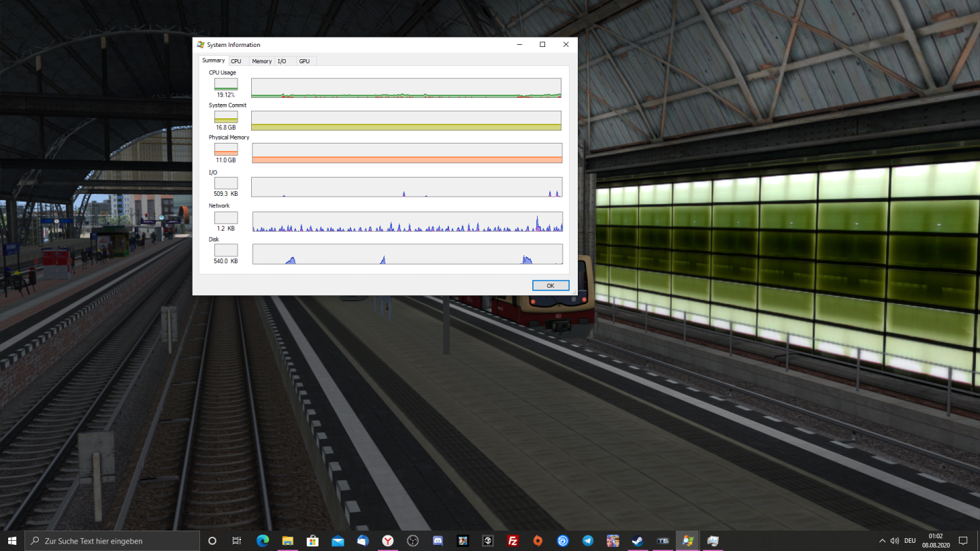Click the CPU Usage history graph
The width and height of the screenshot is (980, 551).
pos(406,88)
